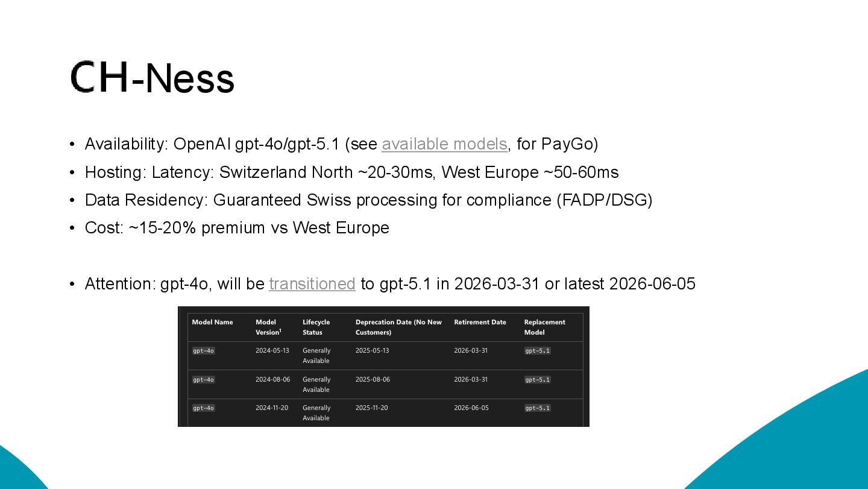Click the 'Retirement Date' column header

click(480, 322)
